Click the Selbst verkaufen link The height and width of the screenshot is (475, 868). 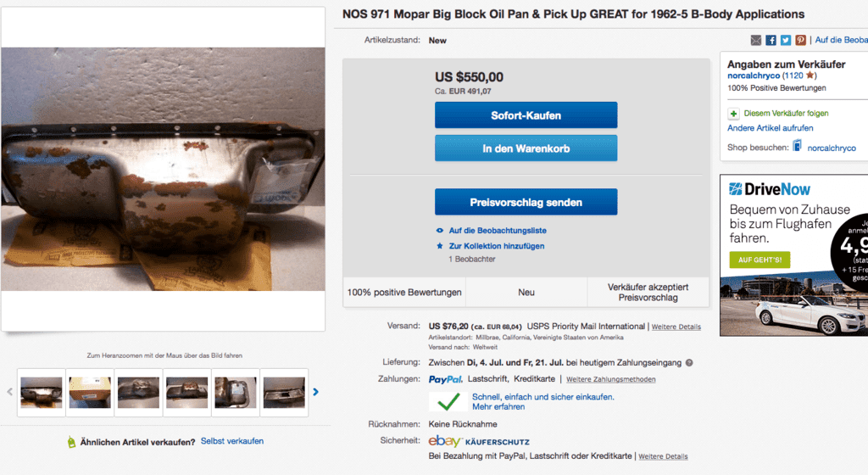232,441
